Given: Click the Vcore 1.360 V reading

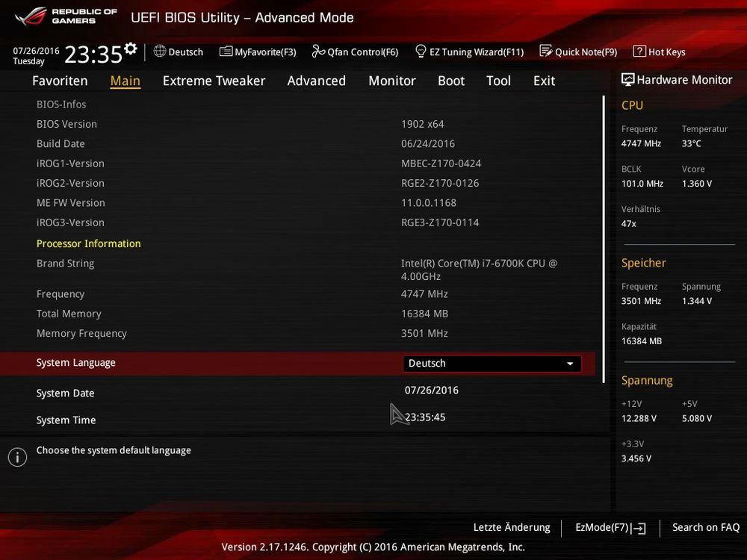Looking at the screenshot, I should [697, 184].
